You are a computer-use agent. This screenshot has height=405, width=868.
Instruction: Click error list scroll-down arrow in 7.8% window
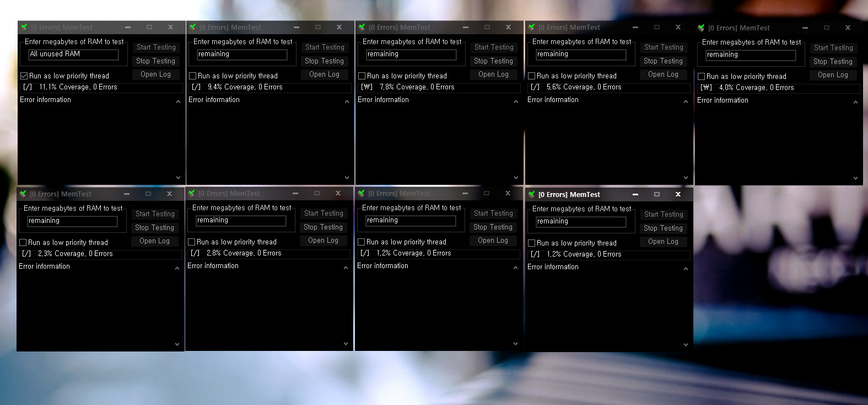(516, 178)
